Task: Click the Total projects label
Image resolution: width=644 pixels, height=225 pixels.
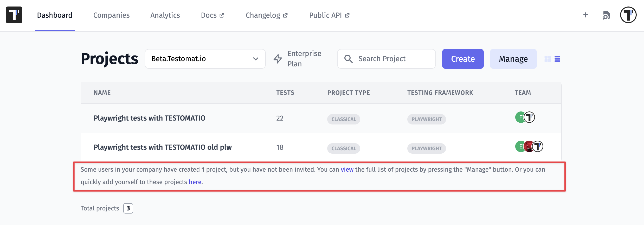Action: click(x=100, y=208)
